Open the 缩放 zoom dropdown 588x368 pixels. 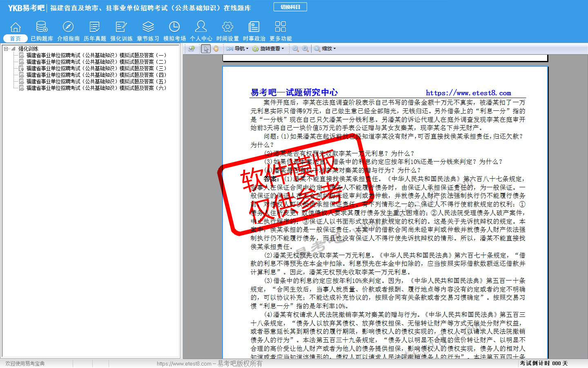(325, 49)
